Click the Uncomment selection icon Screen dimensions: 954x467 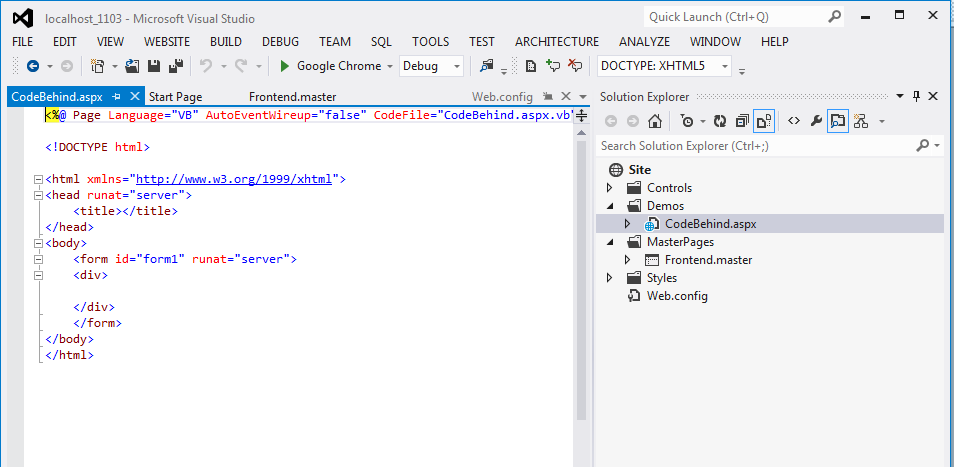pos(575,66)
